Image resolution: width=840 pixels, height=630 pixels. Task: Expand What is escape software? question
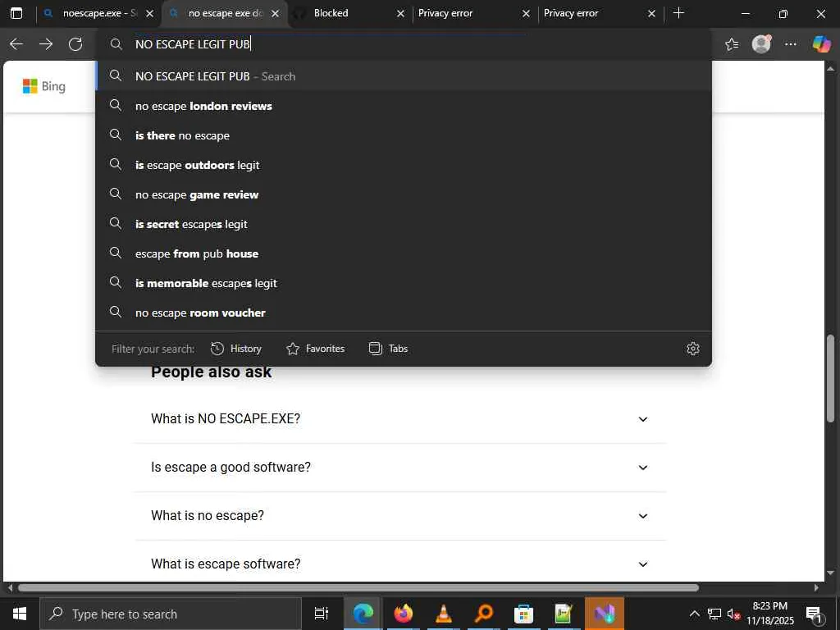click(x=399, y=564)
